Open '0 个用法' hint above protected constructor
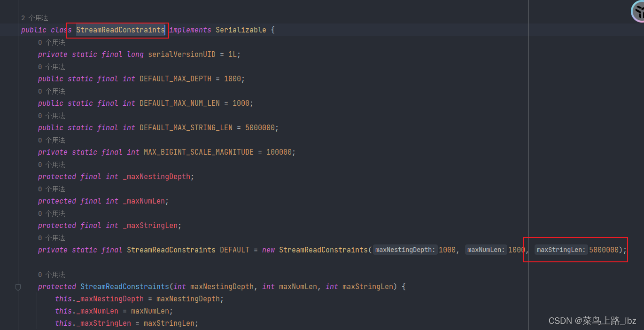This screenshot has width=644, height=330. click(x=52, y=275)
